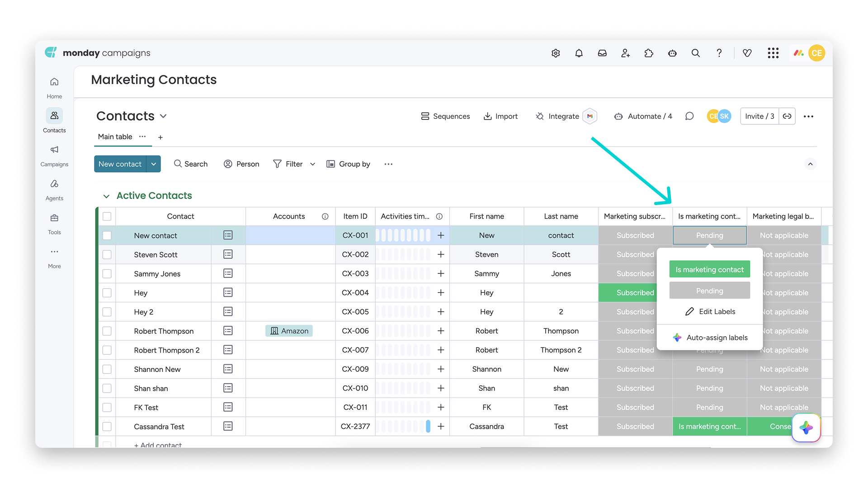This screenshot has height=488, width=868.
Task: Add an activity for Robert Thompson row
Action: point(441,331)
